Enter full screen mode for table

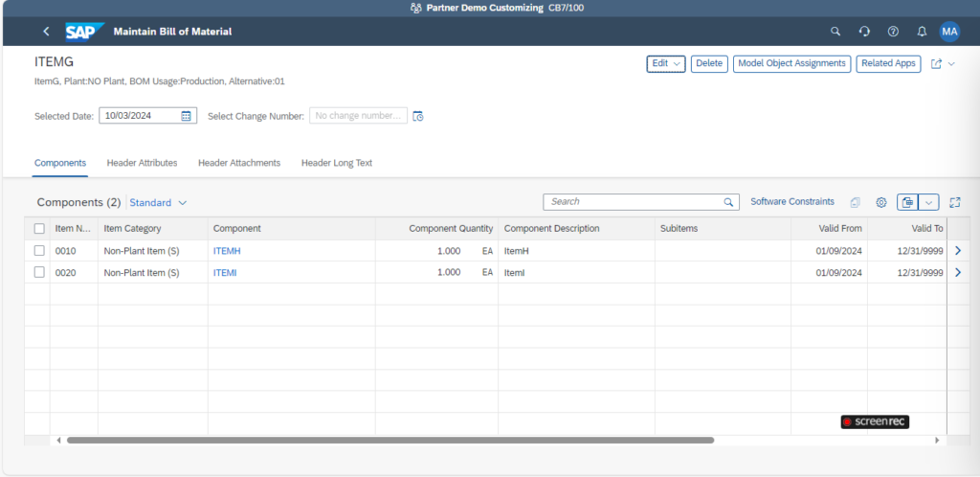coord(955,202)
